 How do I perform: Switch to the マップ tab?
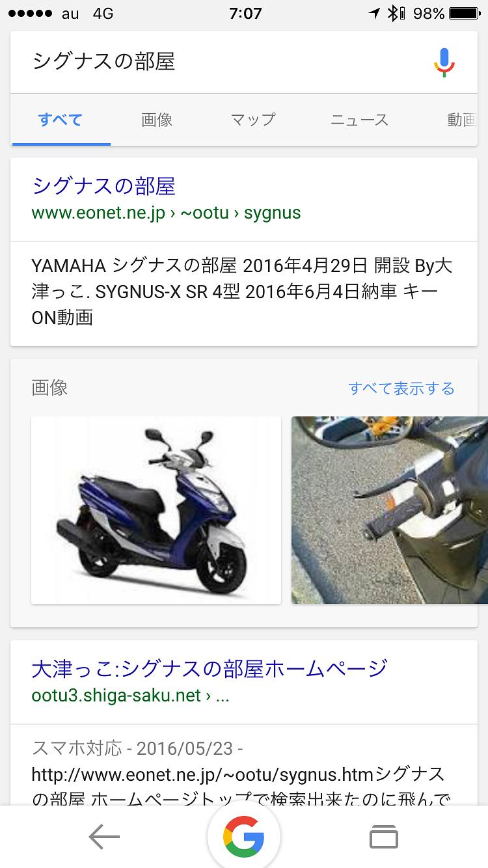253,120
